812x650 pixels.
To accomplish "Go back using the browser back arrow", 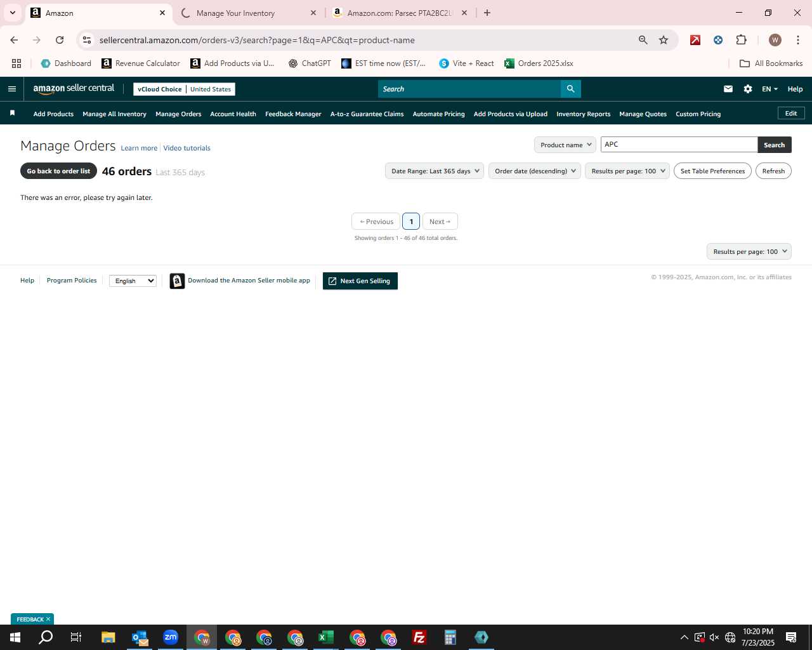I will point(14,40).
